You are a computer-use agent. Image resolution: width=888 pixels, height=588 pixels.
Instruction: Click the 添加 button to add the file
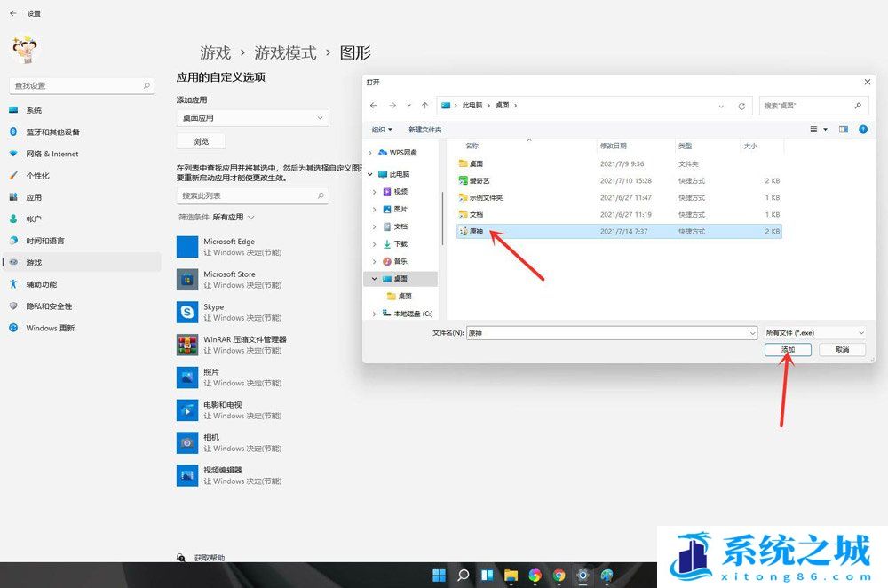coord(787,349)
